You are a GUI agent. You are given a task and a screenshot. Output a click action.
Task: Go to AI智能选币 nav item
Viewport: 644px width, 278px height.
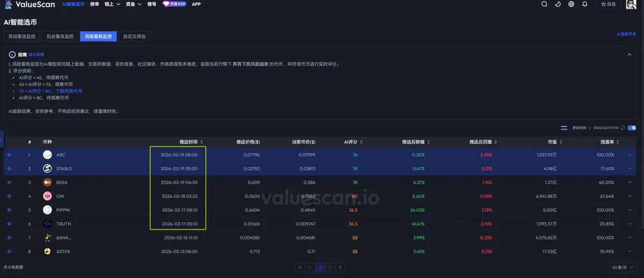(73, 4)
